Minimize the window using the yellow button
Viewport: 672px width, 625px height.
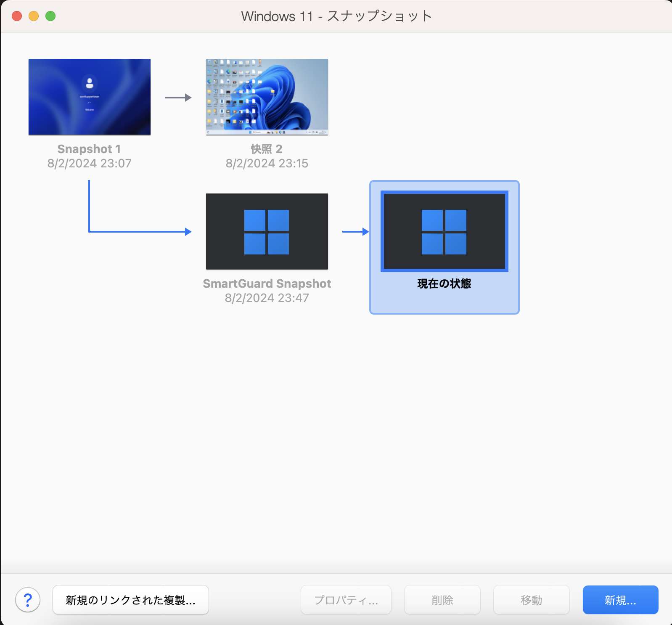coord(34,16)
